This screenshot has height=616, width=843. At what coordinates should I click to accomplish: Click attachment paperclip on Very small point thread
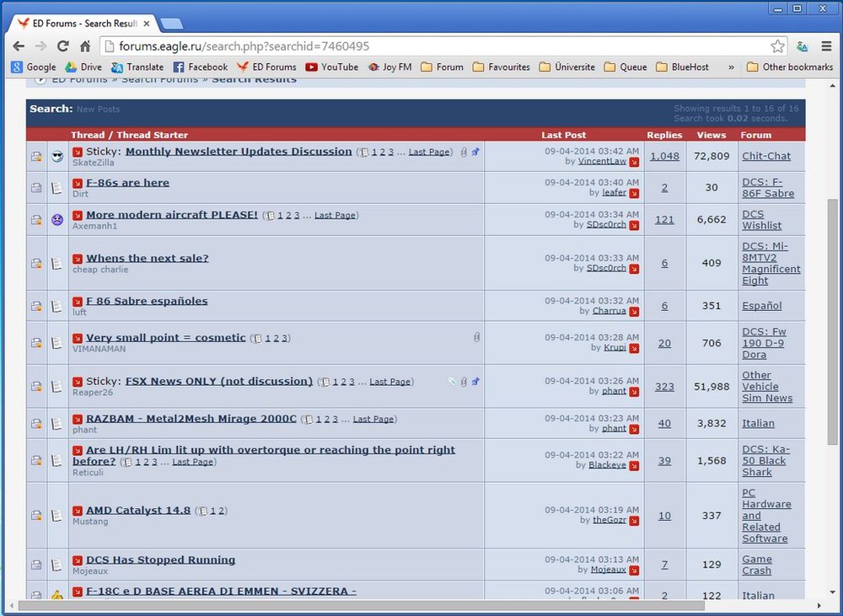tap(476, 337)
